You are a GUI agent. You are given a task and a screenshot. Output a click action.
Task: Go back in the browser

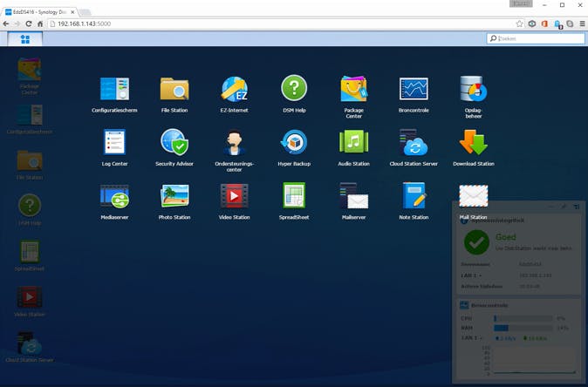pos(5,24)
